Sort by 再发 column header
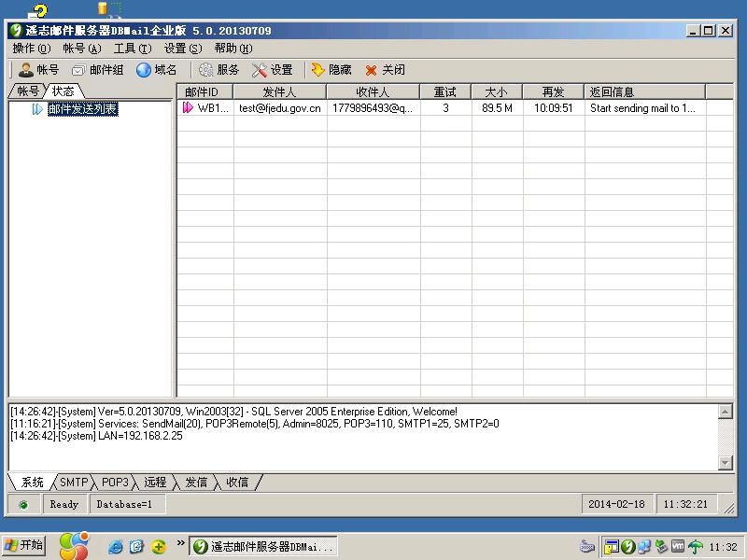 tap(553, 91)
